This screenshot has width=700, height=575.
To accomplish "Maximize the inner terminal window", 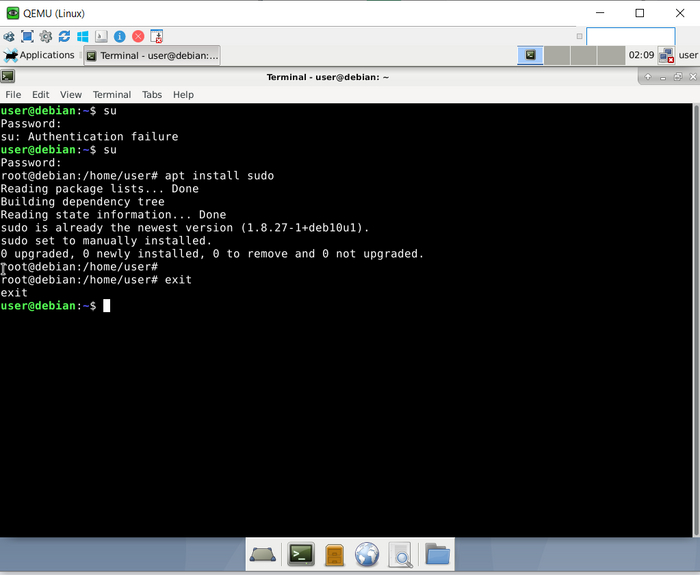I will (678, 77).
